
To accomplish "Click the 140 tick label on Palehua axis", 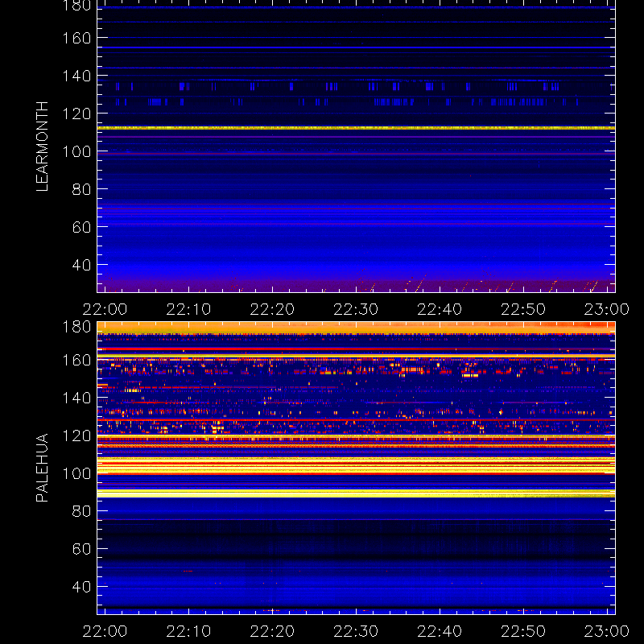I will click(x=76, y=398).
